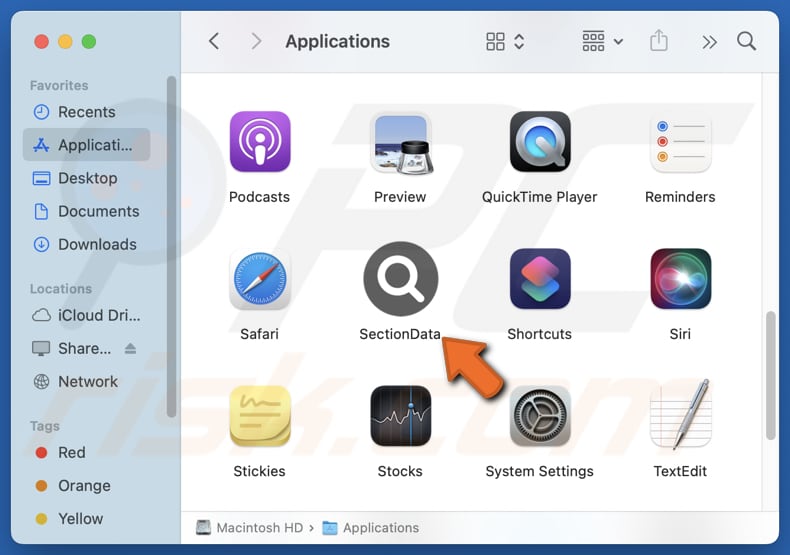Select the SectionData label text

tap(400, 334)
